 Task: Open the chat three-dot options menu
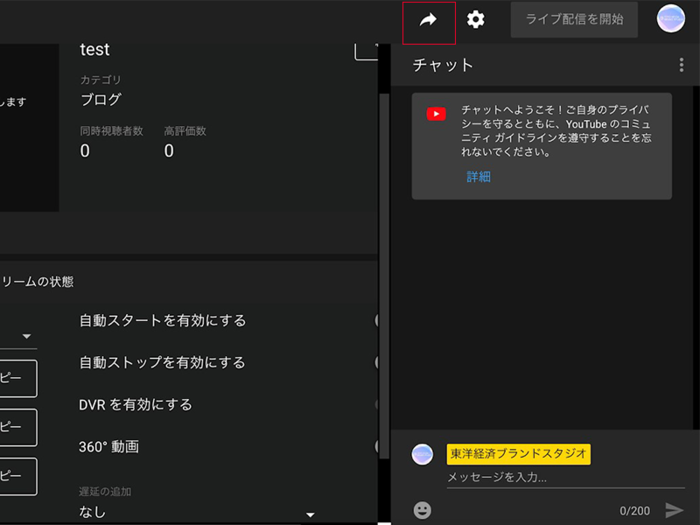point(681,65)
